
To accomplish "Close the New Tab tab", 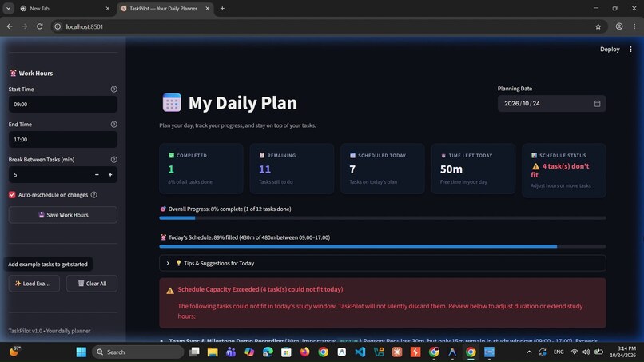I will pos(108,8).
